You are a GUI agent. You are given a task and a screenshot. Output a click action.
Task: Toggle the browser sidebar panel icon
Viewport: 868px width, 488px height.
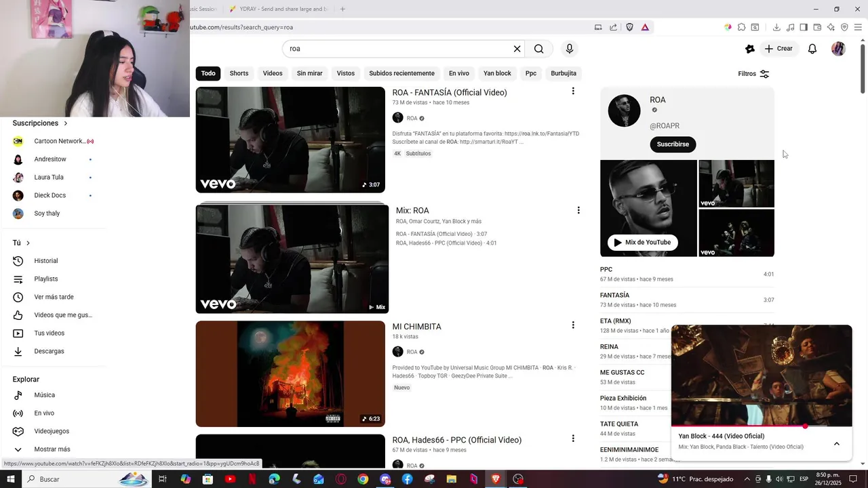[x=804, y=27]
